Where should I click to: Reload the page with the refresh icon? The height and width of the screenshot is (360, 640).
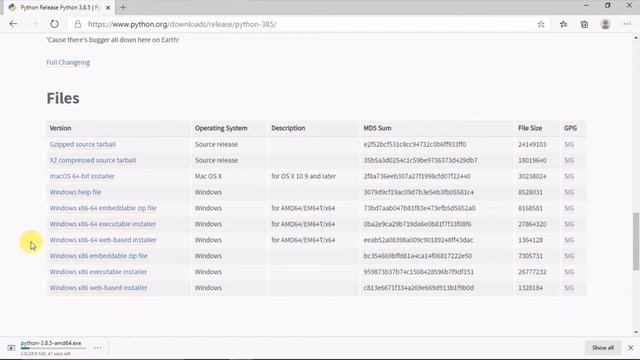[x=54, y=24]
